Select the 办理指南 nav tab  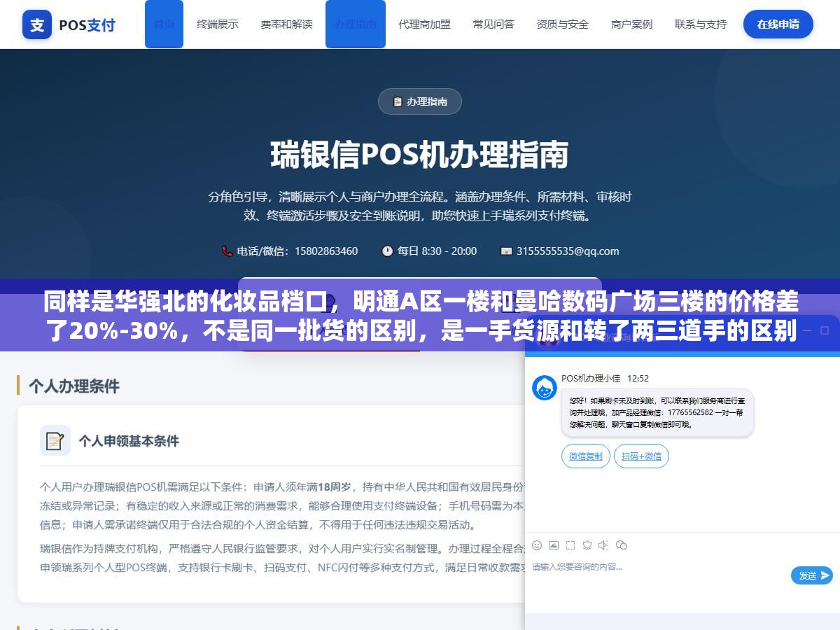coord(356,24)
